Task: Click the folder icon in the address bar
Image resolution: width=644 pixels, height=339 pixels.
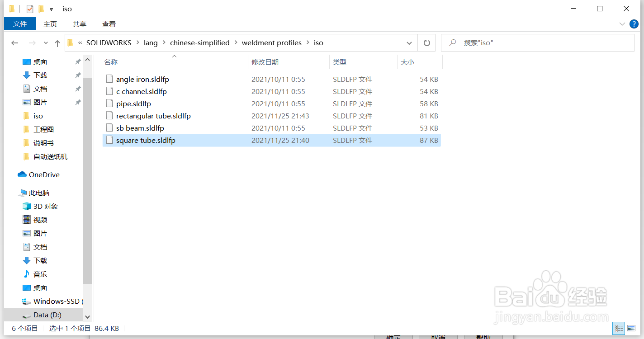Action: (70, 43)
